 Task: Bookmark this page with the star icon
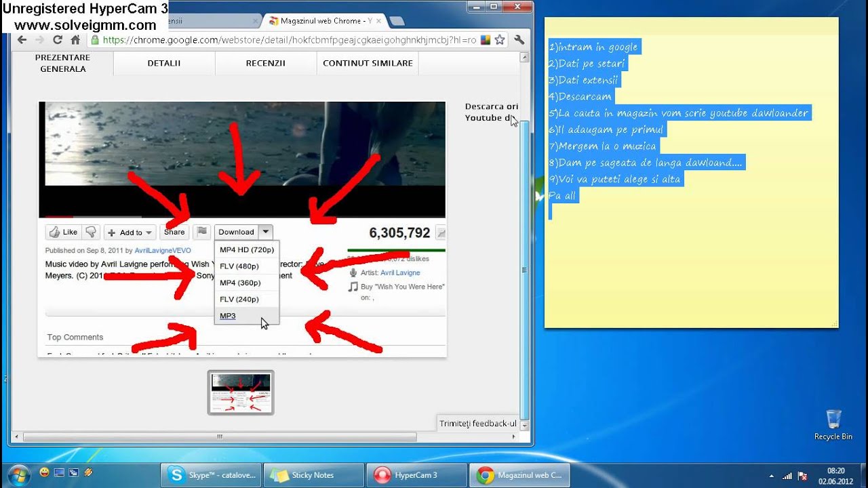pyautogui.click(x=500, y=40)
